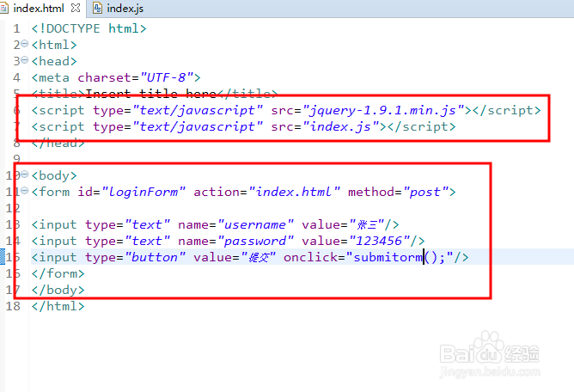The image size is (574, 392).
Task: Click line number 18 in the gutter
Action: (13, 306)
